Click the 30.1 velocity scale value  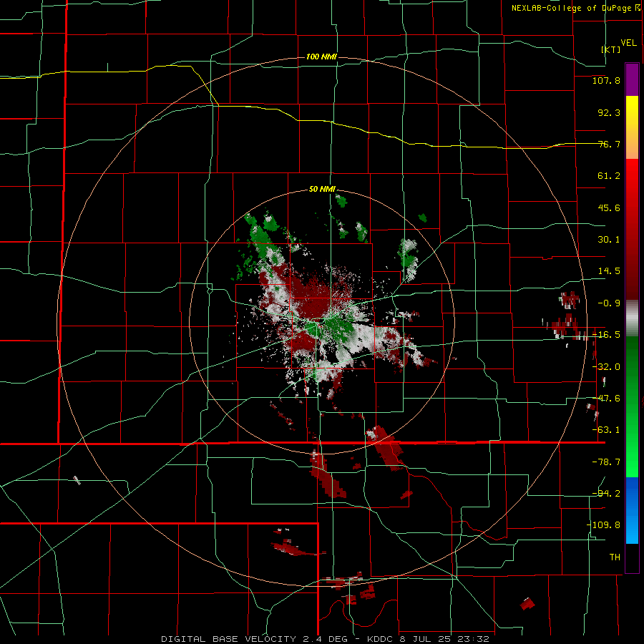tap(609, 240)
